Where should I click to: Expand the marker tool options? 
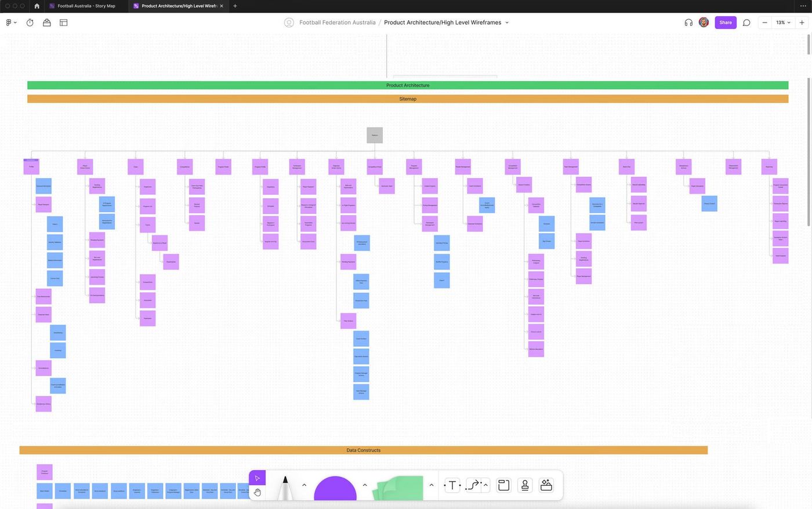point(304,485)
